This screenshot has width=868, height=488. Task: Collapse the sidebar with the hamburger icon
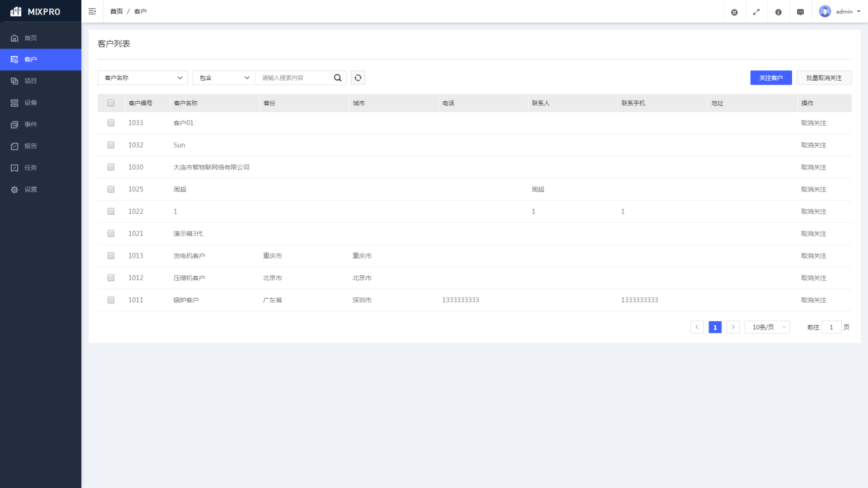[x=92, y=12]
